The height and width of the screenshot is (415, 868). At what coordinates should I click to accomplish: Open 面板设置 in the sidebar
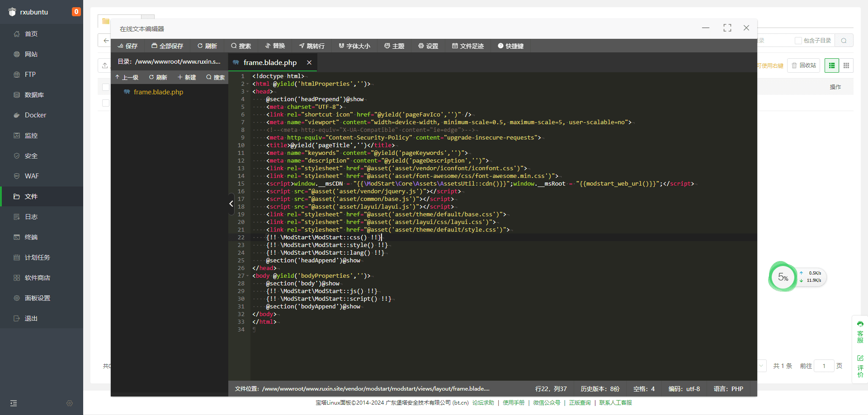pos(38,298)
